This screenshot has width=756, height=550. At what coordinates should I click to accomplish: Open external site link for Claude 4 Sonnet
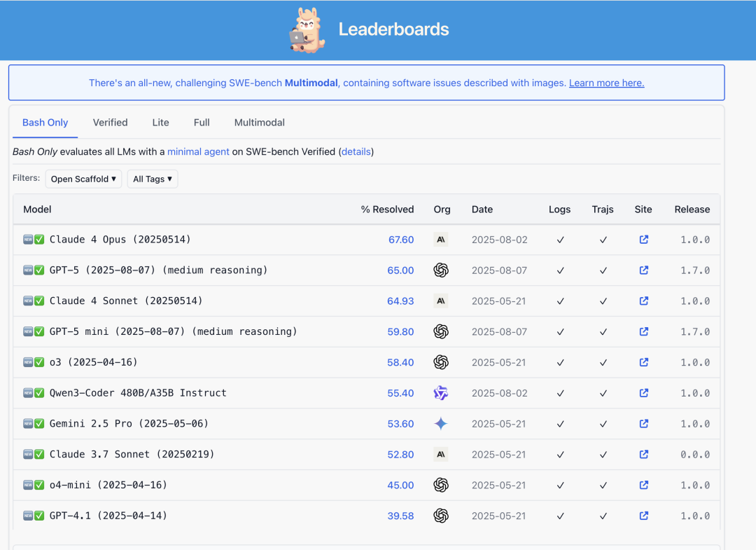pos(644,301)
